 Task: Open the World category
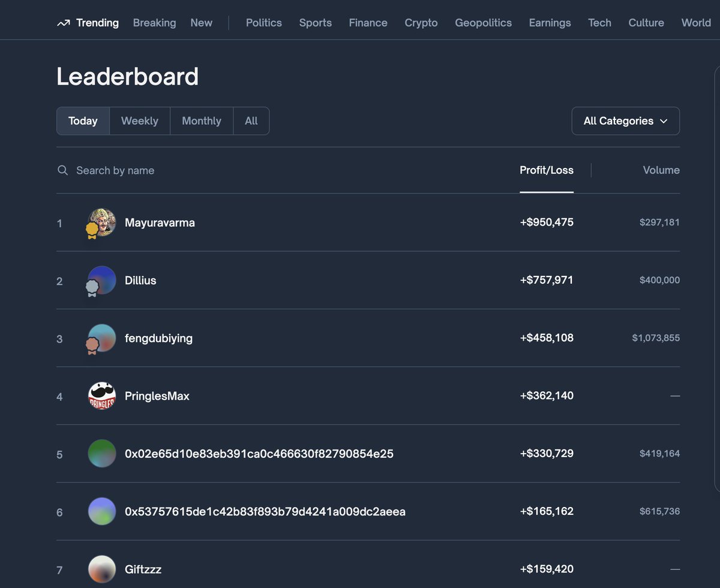click(697, 23)
